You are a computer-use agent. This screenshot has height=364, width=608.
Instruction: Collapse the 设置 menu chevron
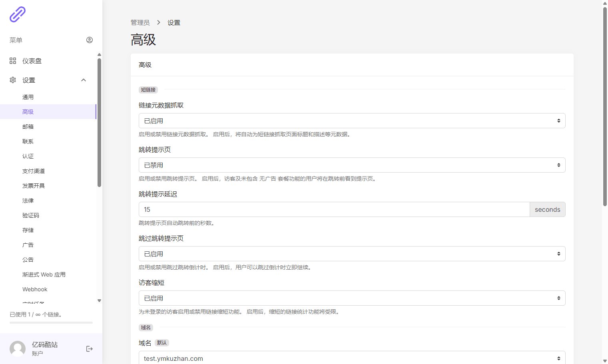tap(84, 80)
